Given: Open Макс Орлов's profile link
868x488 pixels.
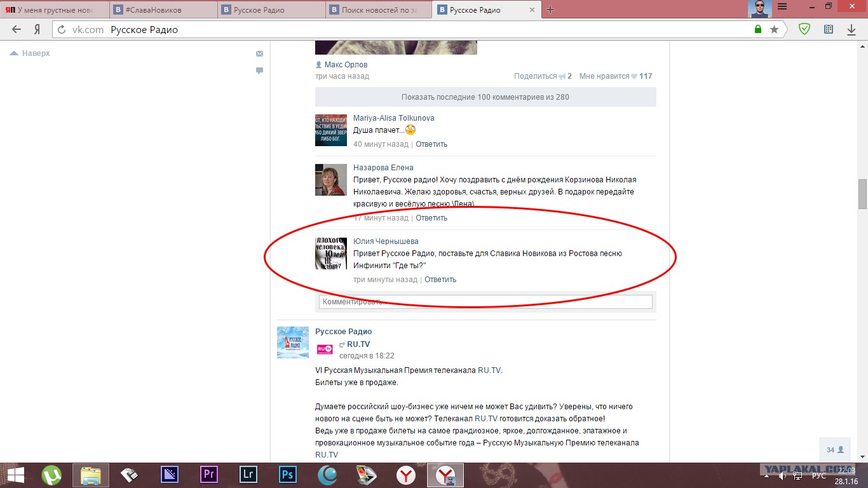Looking at the screenshot, I should pyautogui.click(x=346, y=65).
